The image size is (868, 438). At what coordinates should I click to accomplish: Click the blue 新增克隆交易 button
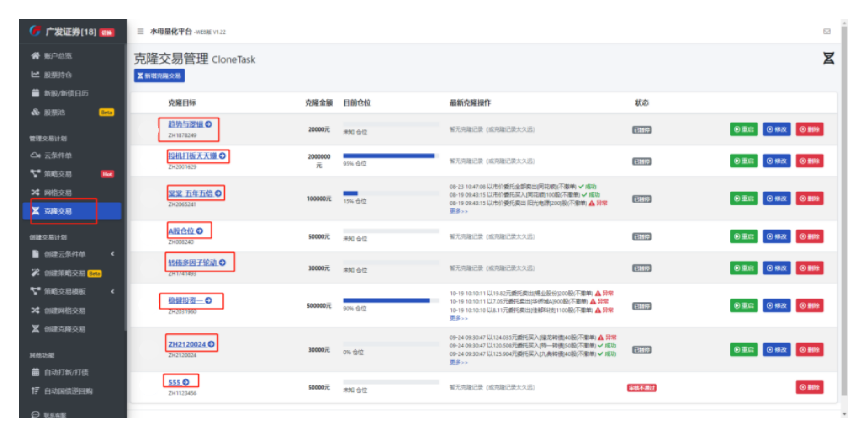click(x=159, y=76)
